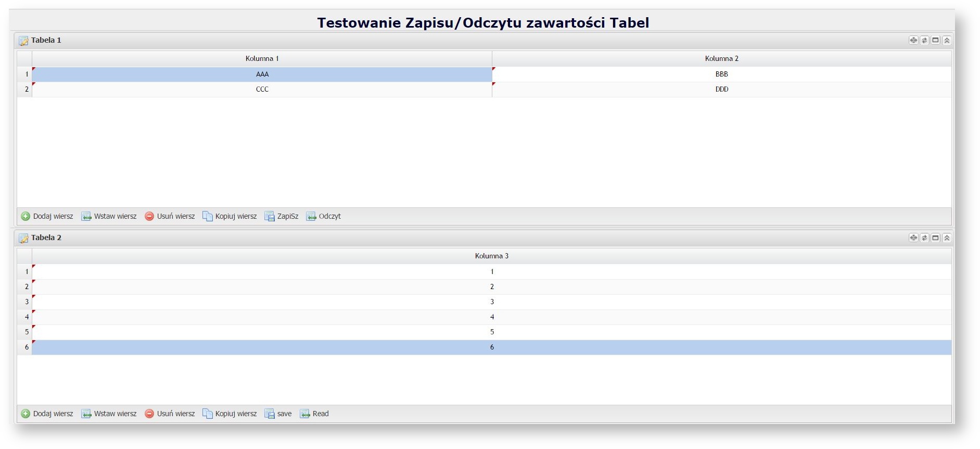This screenshot has height=449, width=980.
Task: Collapse the Tabela 1 panel
Action: pyautogui.click(x=947, y=40)
